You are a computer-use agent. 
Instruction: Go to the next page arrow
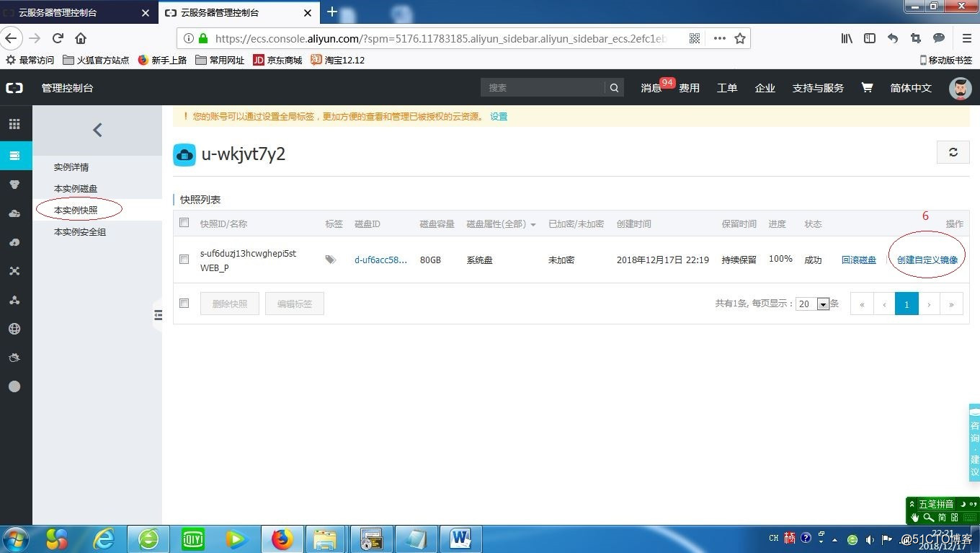[x=929, y=304]
